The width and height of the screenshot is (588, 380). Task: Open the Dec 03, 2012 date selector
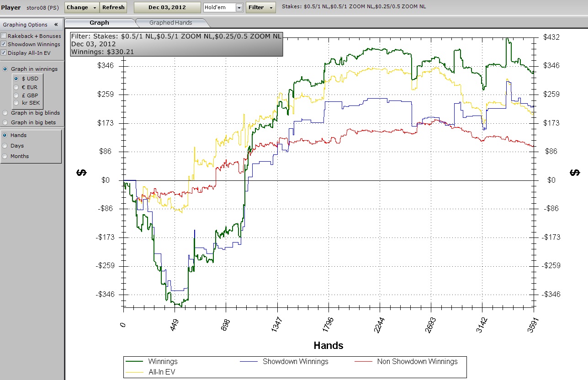click(167, 7)
